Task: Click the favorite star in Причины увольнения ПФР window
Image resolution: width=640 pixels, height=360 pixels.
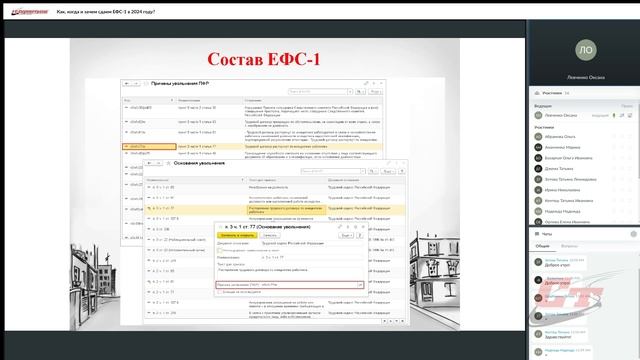Action: tap(146, 83)
